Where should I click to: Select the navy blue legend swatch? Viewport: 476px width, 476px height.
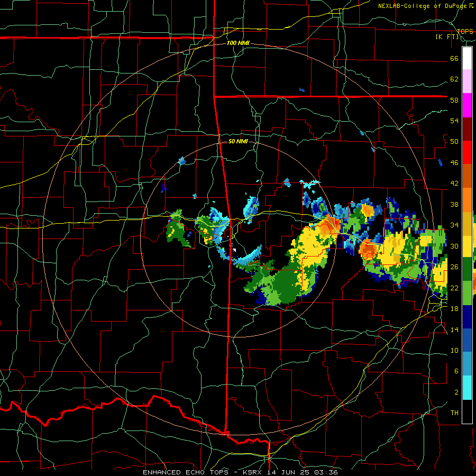point(467,317)
